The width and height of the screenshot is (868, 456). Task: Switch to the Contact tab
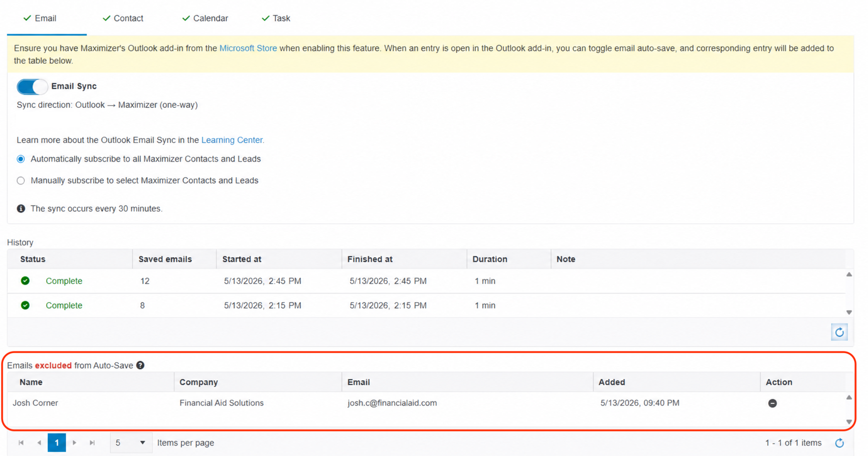tap(123, 18)
